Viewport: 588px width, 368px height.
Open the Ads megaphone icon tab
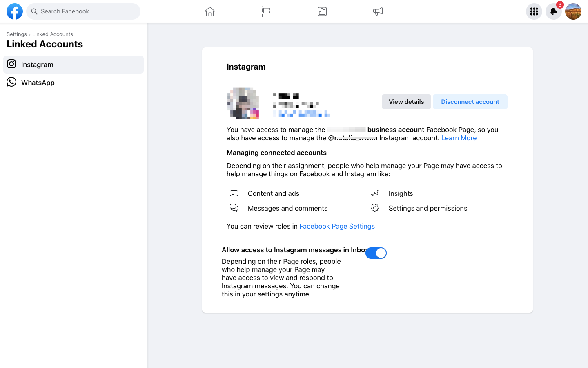tap(378, 11)
